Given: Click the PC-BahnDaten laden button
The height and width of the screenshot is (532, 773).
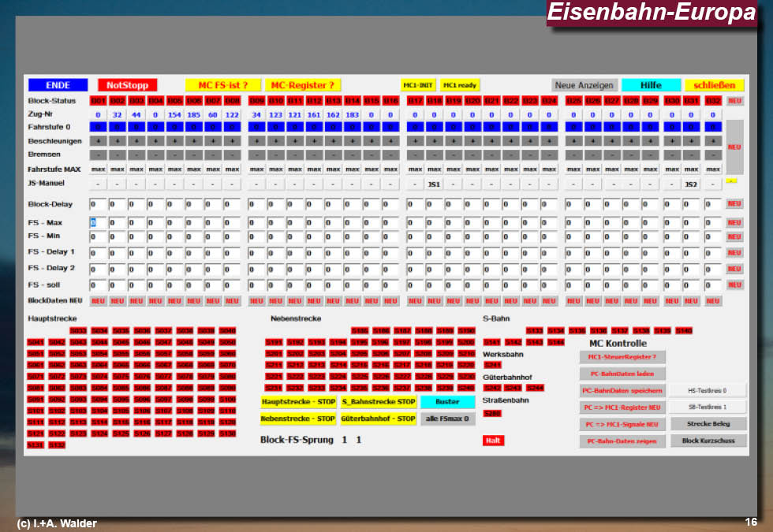Looking at the screenshot, I should pos(622,374).
